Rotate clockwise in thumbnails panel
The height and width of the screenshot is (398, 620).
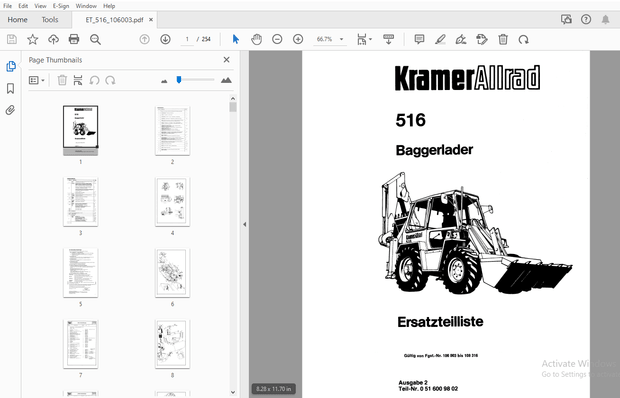[110, 80]
